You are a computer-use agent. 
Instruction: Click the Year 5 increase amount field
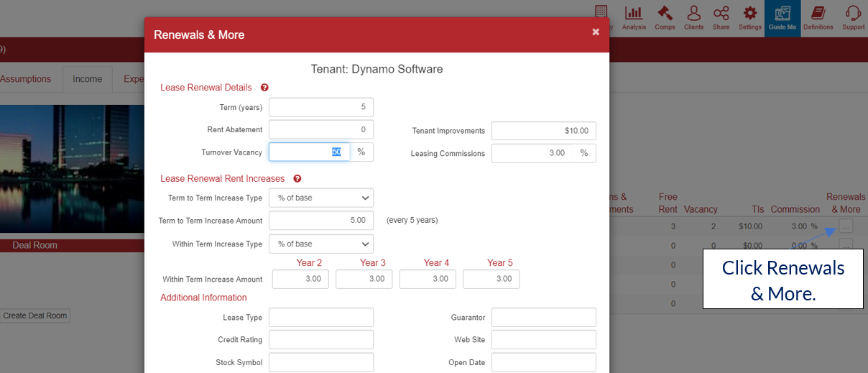(491, 279)
